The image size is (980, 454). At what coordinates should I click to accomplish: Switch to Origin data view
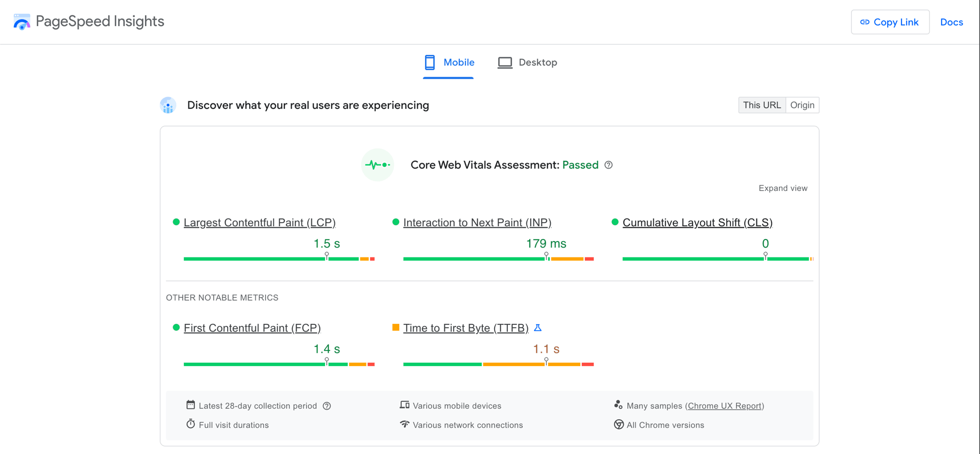(x=802, y=105)
